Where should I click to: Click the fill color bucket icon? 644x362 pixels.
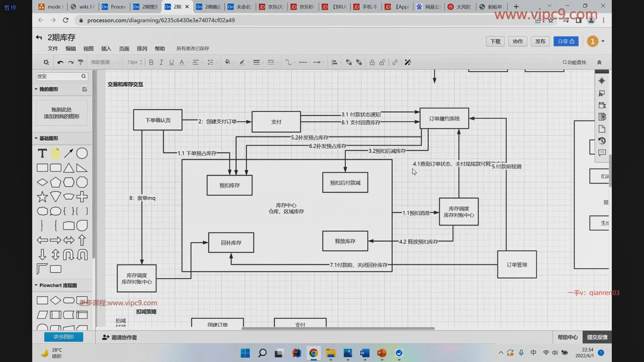(227, 62)
